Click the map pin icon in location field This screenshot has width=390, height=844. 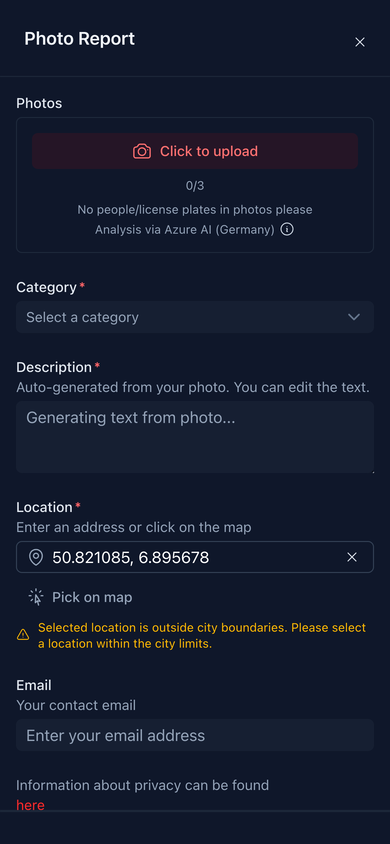click(36, 557)
